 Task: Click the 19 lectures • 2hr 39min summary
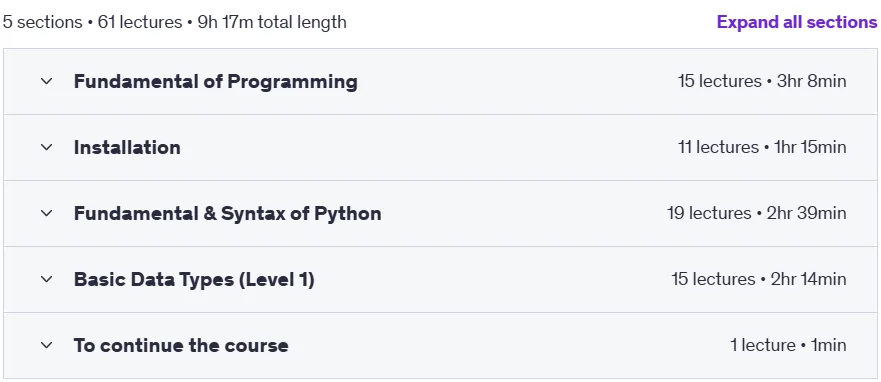(757, 213)
